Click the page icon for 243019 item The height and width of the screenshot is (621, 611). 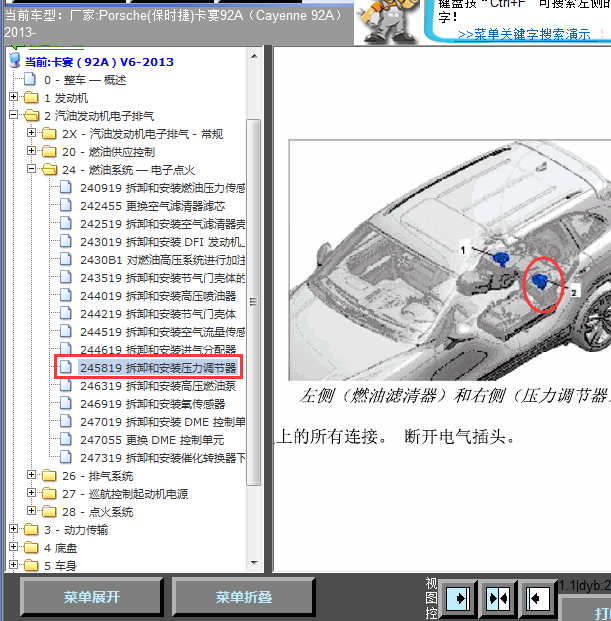tap(66, 241)
